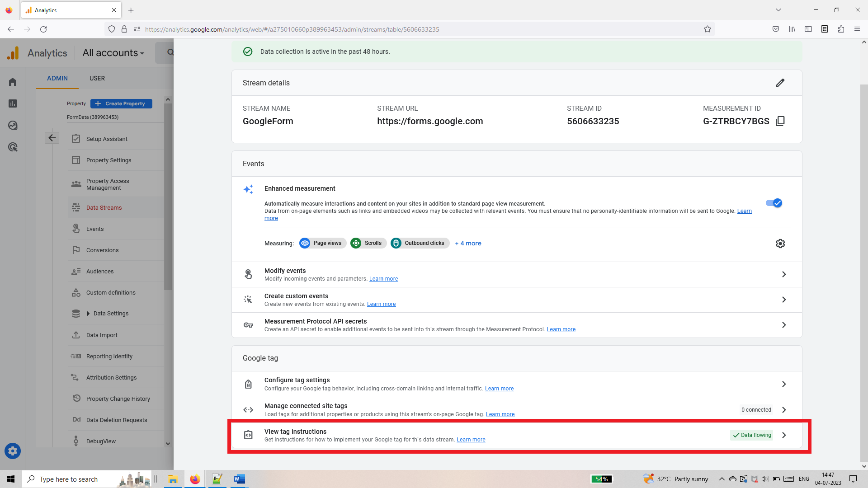Click the Page views chip

[x=323, y=243]
